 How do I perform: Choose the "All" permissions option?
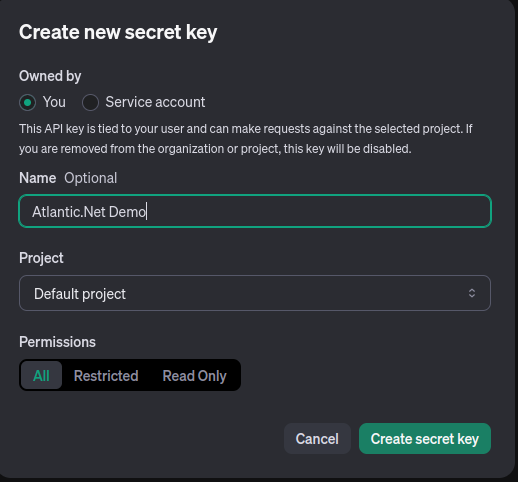(x=41, y=375)
